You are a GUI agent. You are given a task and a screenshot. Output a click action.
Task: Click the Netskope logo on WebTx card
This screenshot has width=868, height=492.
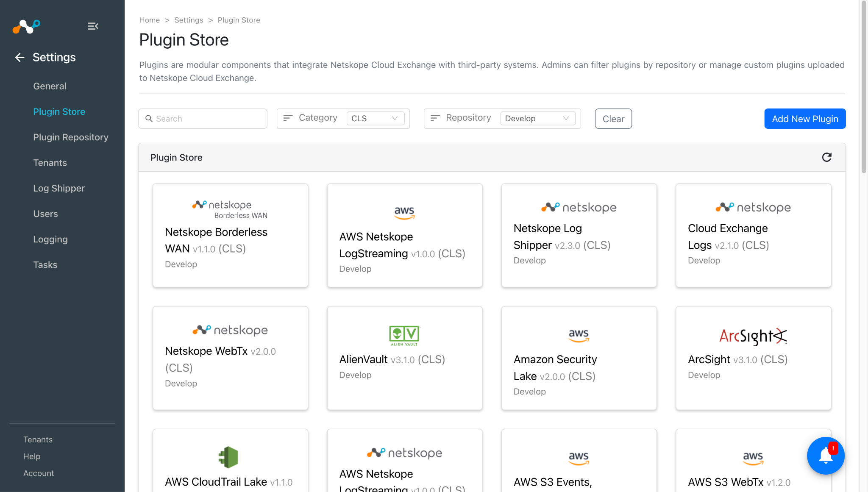[230, 330]
